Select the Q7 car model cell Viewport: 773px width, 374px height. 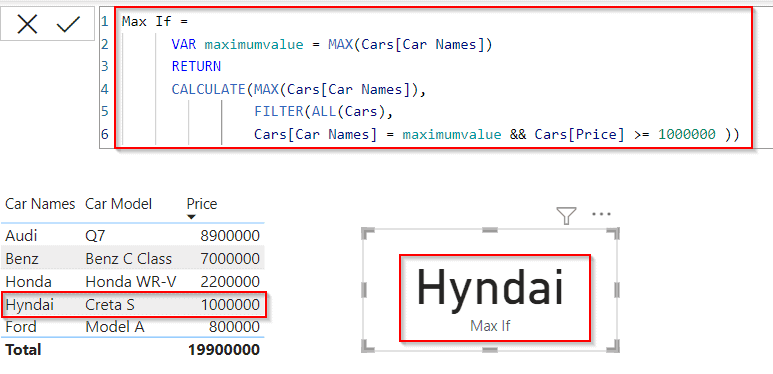[x=95, y=236]
